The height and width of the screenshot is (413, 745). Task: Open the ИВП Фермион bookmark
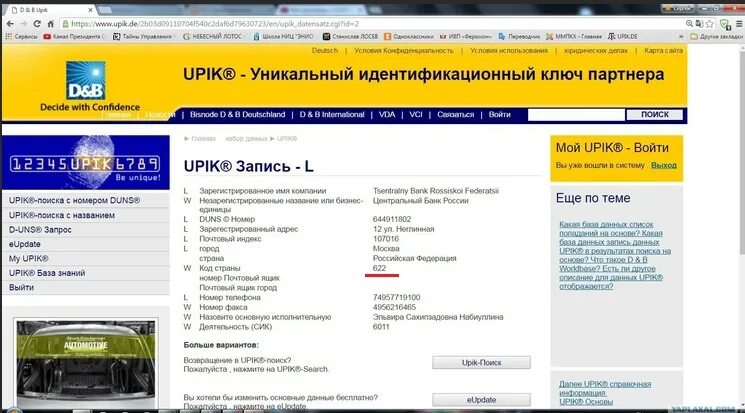465,37
